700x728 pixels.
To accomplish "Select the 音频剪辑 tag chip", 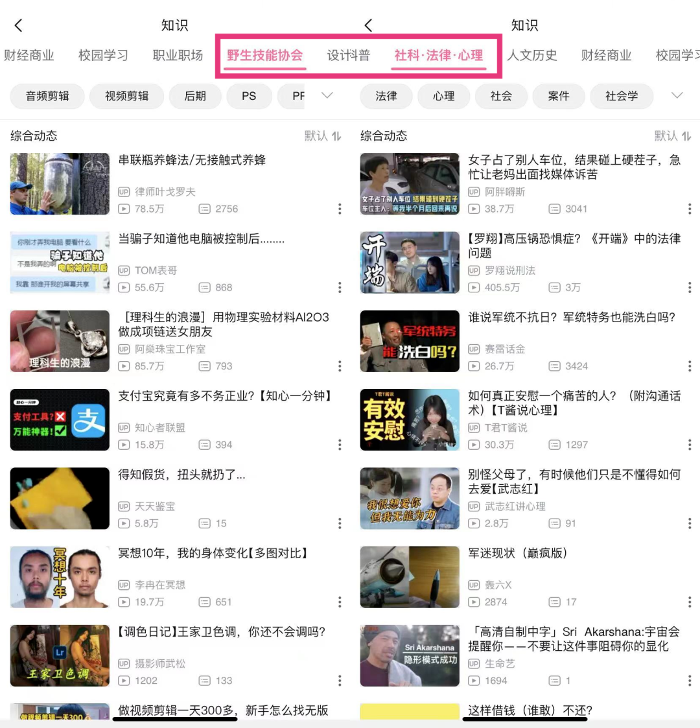I will 47,96.
